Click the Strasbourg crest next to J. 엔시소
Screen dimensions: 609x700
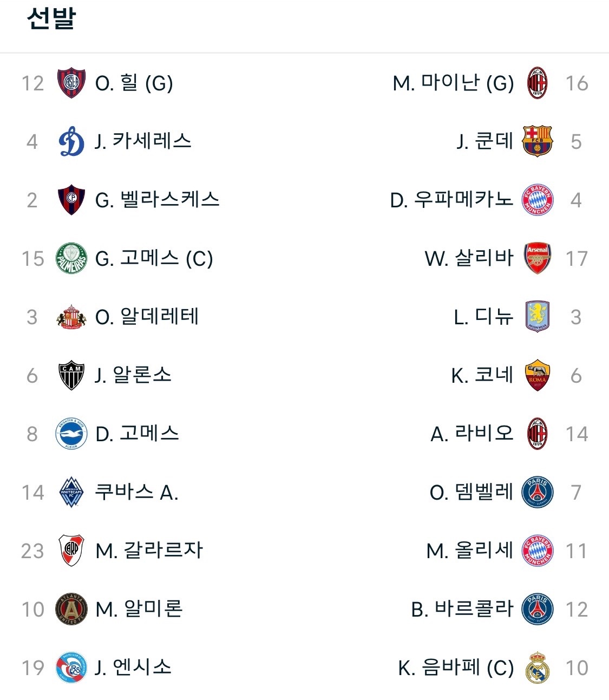71,668
